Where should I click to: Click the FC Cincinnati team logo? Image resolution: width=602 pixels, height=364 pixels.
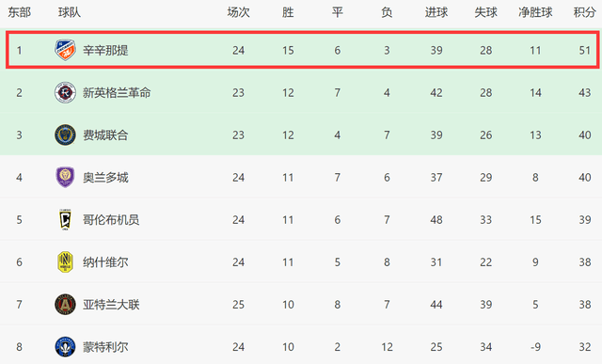coord(65,50)
